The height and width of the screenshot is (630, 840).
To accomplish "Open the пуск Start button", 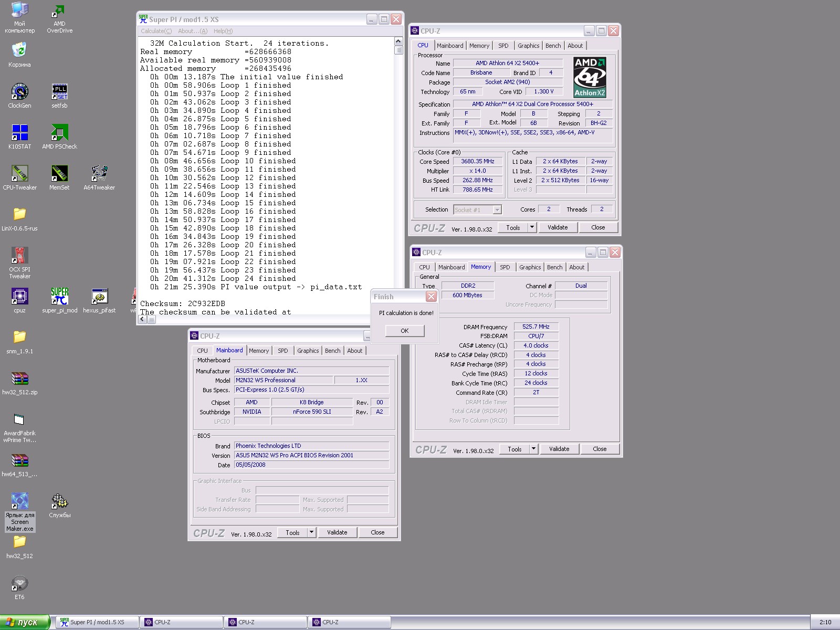I will 25,622.
